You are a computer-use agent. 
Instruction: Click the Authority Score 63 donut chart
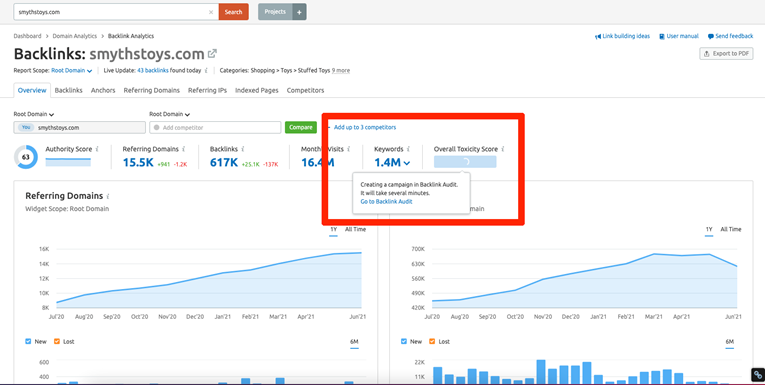click(25, 157)
